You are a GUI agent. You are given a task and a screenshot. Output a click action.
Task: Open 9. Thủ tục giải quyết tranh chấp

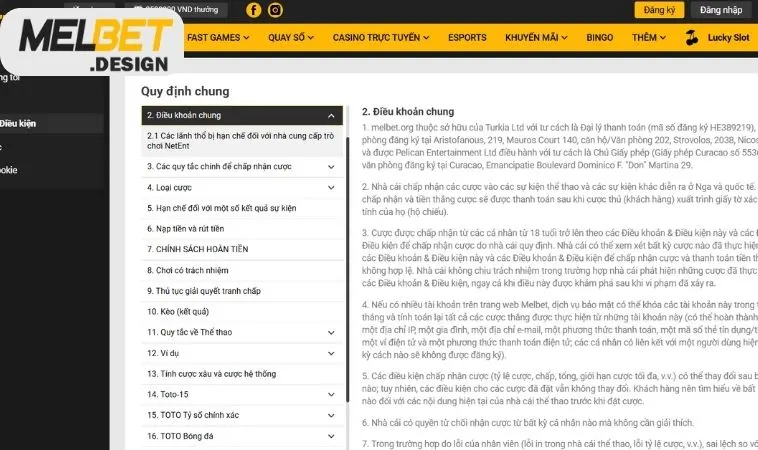tap(242, 291)
